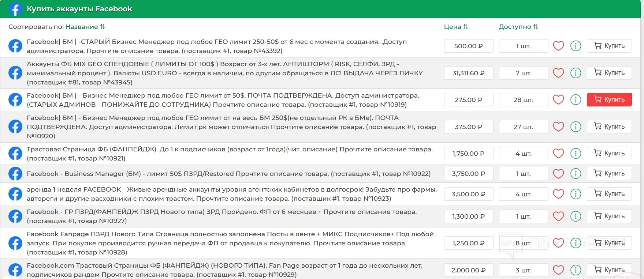644x279 pixels.
Task: Buy product №10920 for 375.00 ₽
Action: (x=609, y=127)
